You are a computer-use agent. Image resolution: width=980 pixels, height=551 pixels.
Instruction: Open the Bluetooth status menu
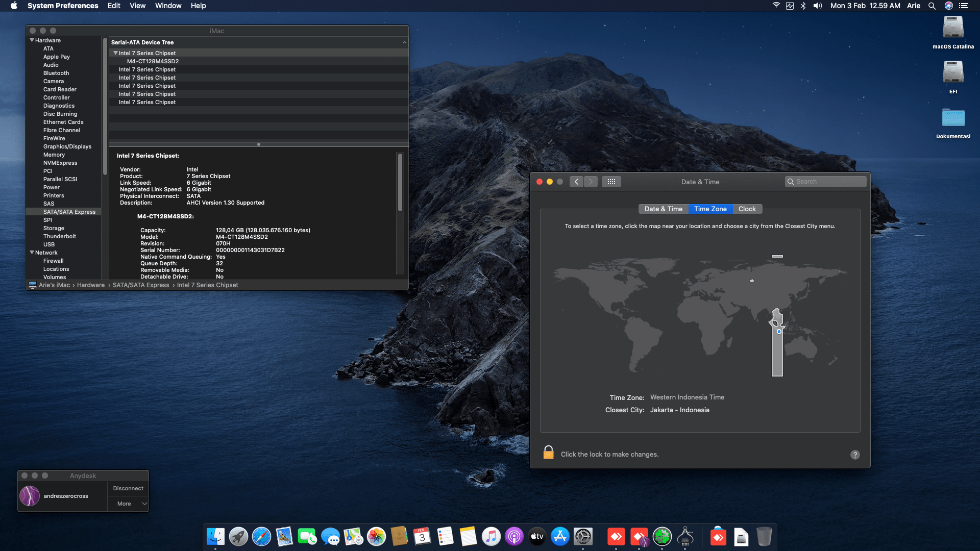point(803,6)
